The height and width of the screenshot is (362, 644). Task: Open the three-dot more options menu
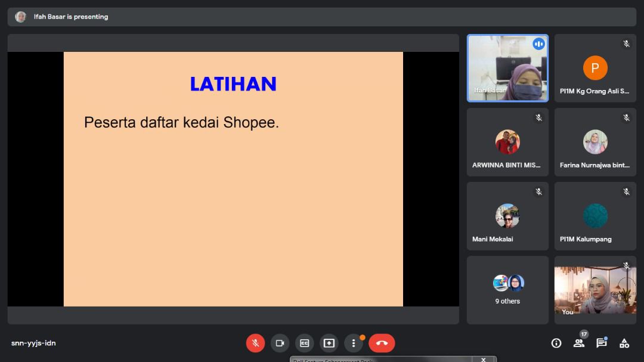point(354,343)
